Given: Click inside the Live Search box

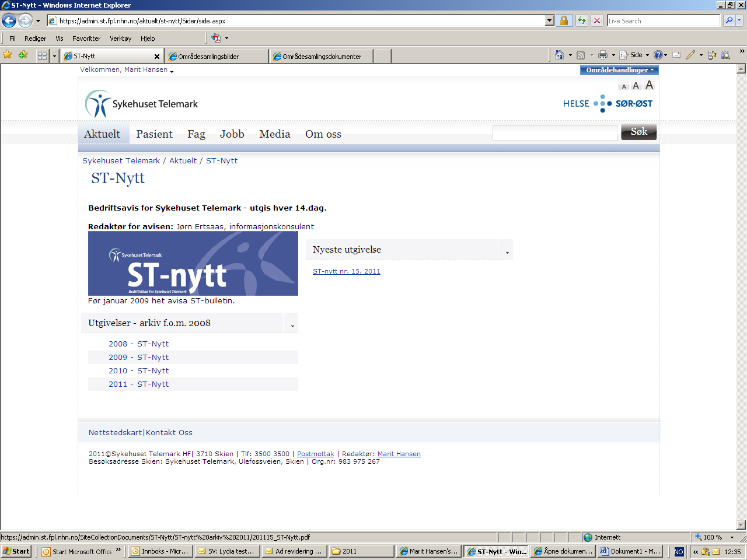Looking at the screenshot, I should (664, 20).
